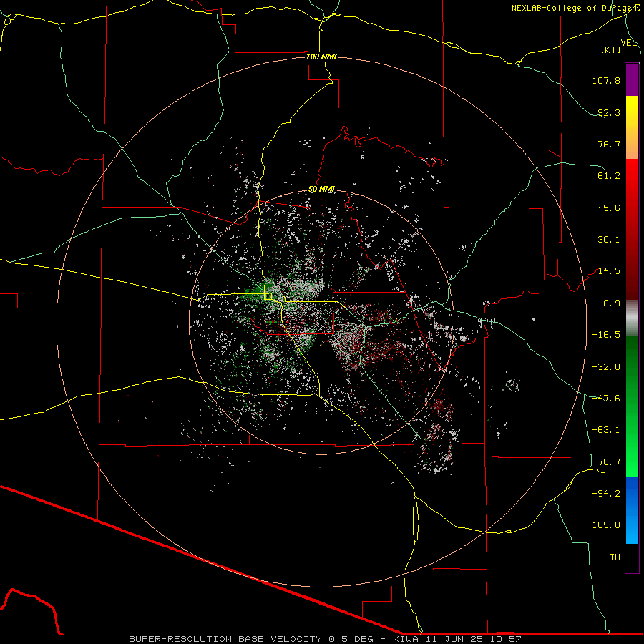The width and height of the screenshot is (644, 644).
Task: Click the -47.6 velocity scale value
Action: (x=606, y=399)
